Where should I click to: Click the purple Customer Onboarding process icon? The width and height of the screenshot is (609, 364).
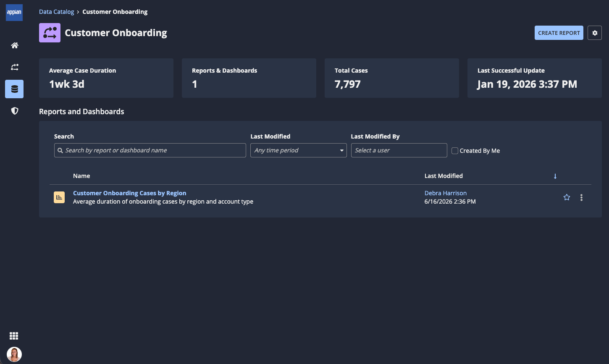(50, 33)
